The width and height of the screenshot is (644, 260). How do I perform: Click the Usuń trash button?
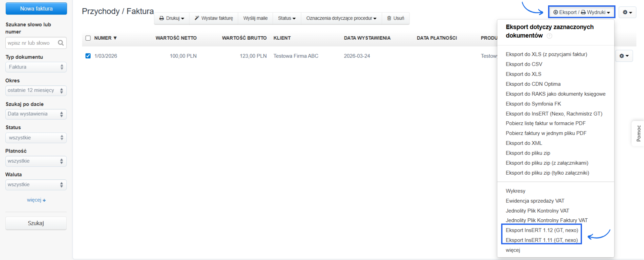point(395,18)
